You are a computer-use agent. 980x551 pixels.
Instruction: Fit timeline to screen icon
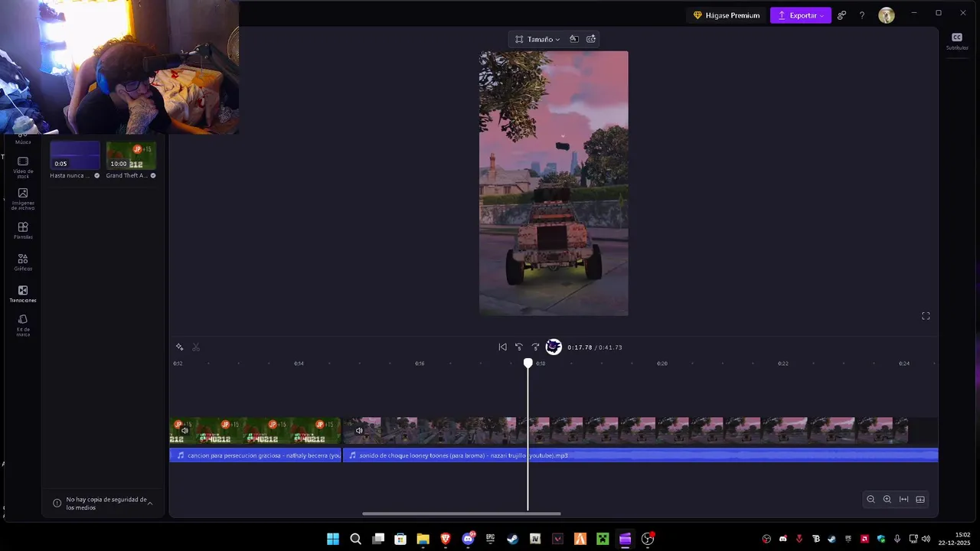(904, 500)
